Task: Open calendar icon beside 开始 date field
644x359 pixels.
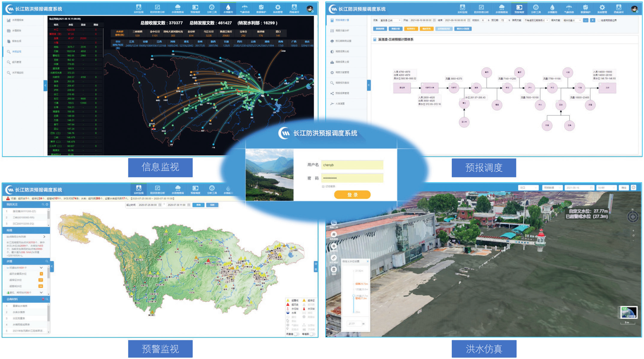Action: coord(434,20)
